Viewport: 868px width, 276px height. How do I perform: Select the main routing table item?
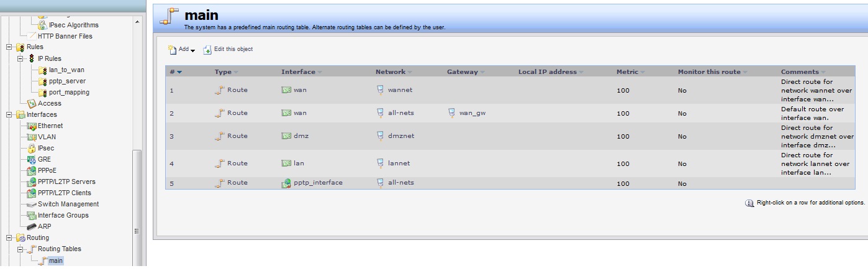coord(55,261)
